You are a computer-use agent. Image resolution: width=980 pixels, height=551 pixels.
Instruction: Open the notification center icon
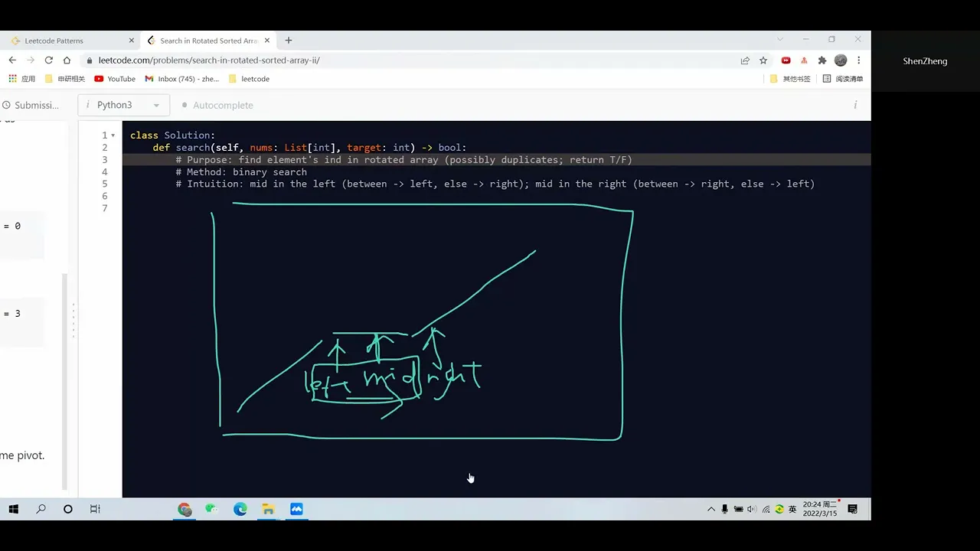[853, 509]
